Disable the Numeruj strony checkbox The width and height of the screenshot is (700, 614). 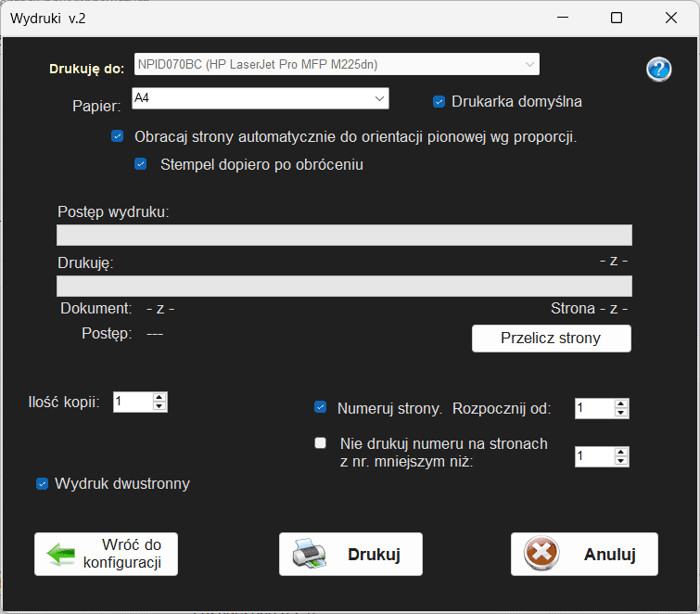(x=321, y=407)
